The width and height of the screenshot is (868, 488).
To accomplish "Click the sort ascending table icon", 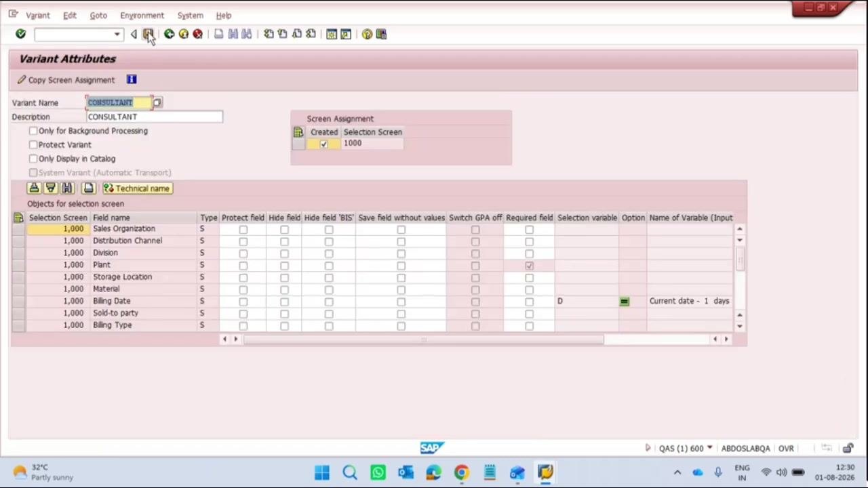I will (34, 188).
